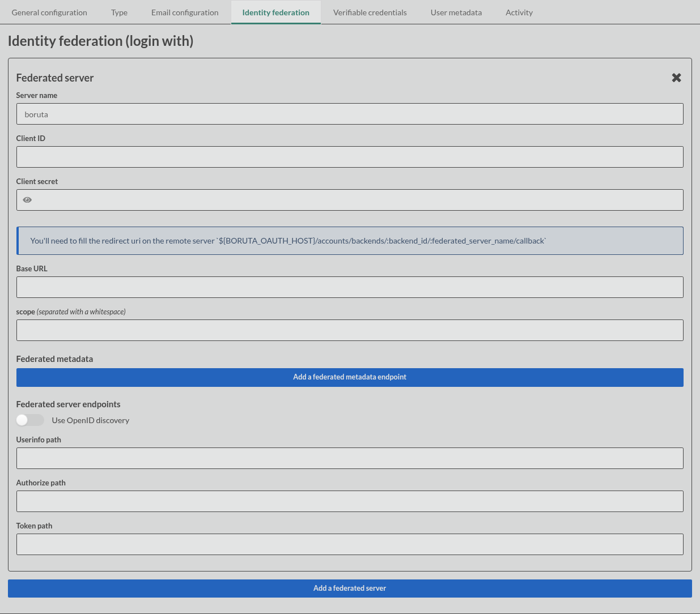Image resolution: width=700 pixels, height=614 pixels.
Task: Click the scope input field
Action: coord(350,330)
